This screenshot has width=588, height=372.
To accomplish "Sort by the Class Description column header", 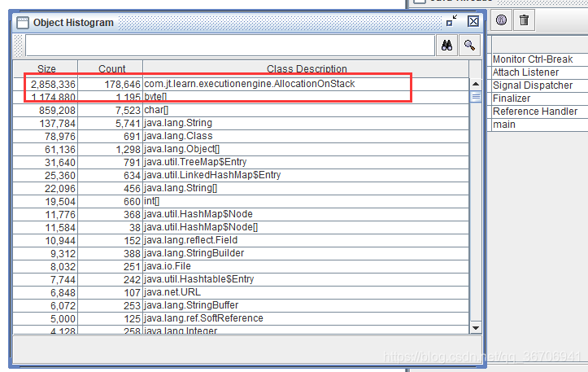I will coord(307,68).
